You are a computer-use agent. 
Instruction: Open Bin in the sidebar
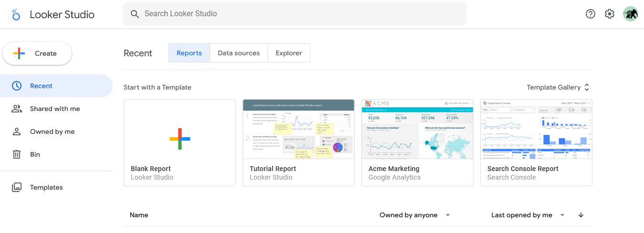(56, 154)
